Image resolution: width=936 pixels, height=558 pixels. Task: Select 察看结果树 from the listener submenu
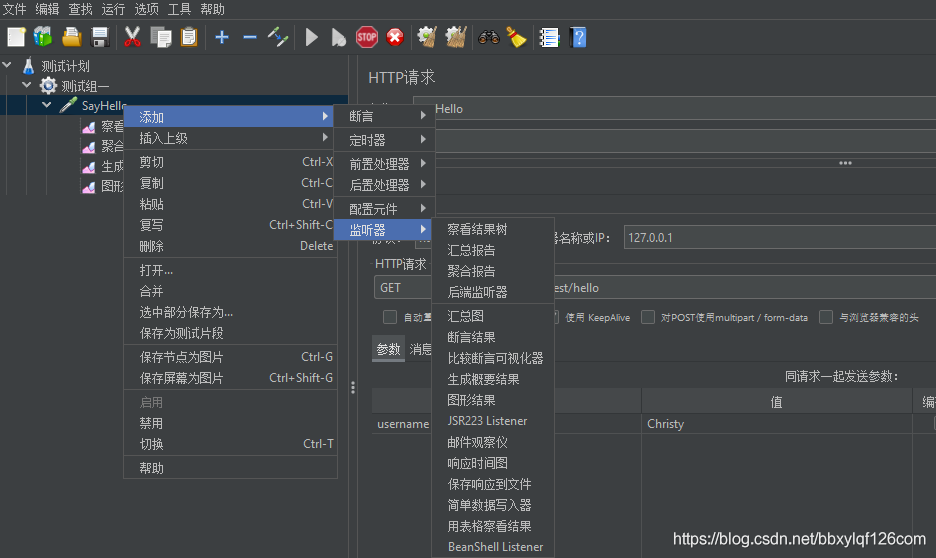[477, 229]
